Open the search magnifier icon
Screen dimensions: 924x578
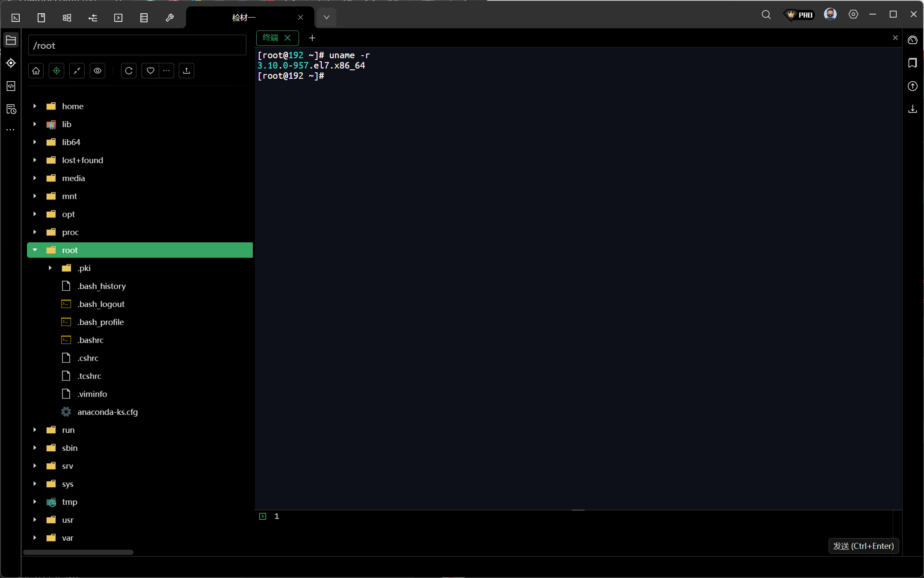(766, 15)
